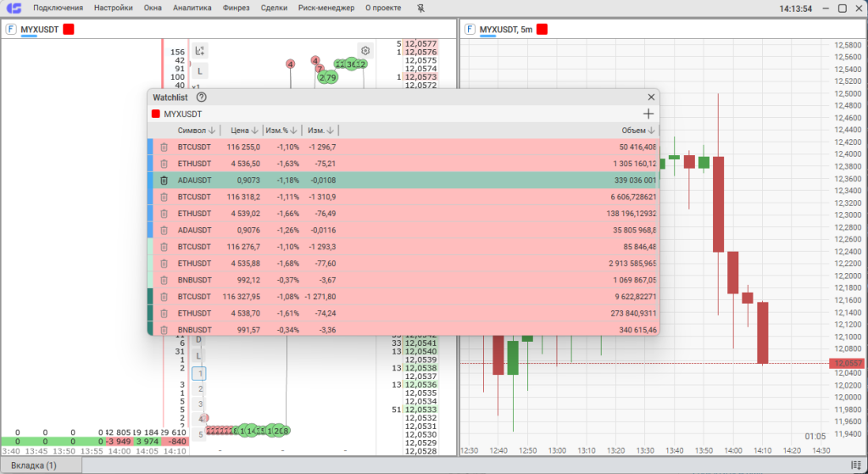
Task: Open order book settings gear icon
Action: pyautogui.click(x=365, y=51)
